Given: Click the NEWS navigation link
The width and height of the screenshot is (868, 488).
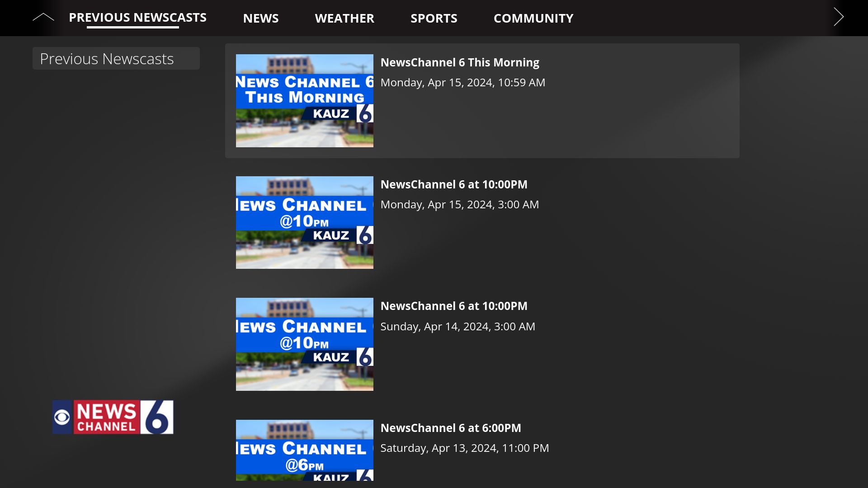Looking at the screenshot, I should pyautogui.click(x=261, y=18).
